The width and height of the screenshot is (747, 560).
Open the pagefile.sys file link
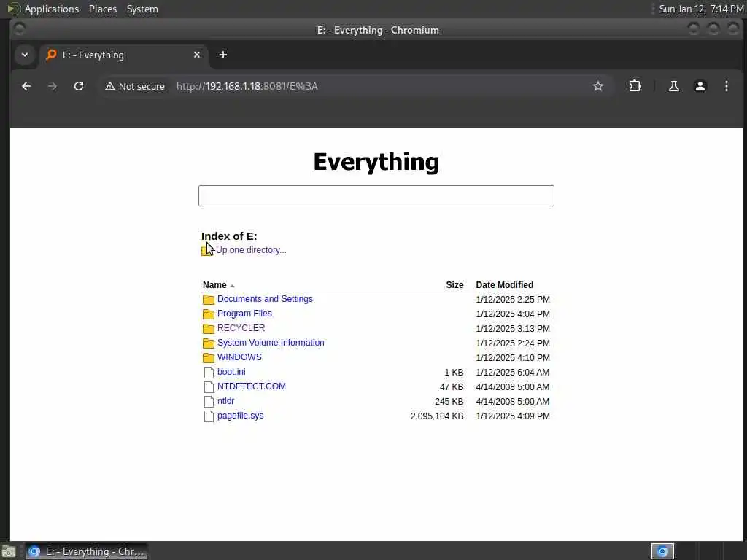click(240, 416)
